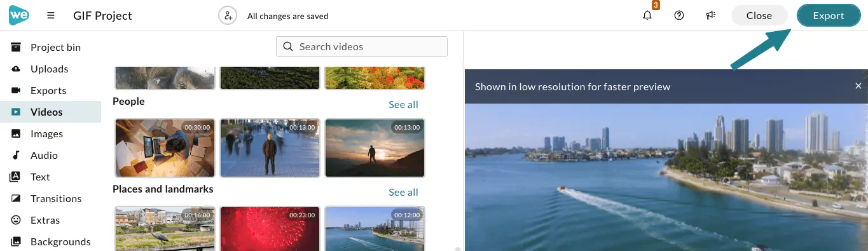Open the Backgrounds section
Image resolution: width=868 pixels, height=251 pixels.
click(x=50, y=241)
